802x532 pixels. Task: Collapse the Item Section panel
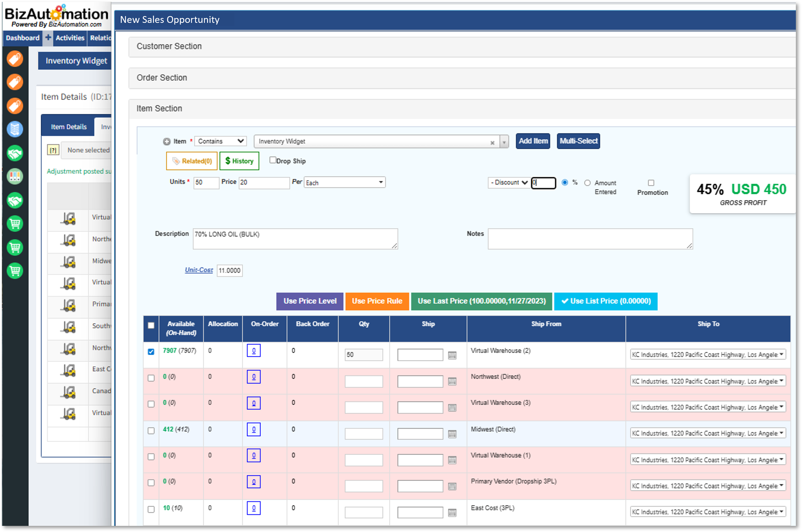pyautogui.click(x=462, y=109)
